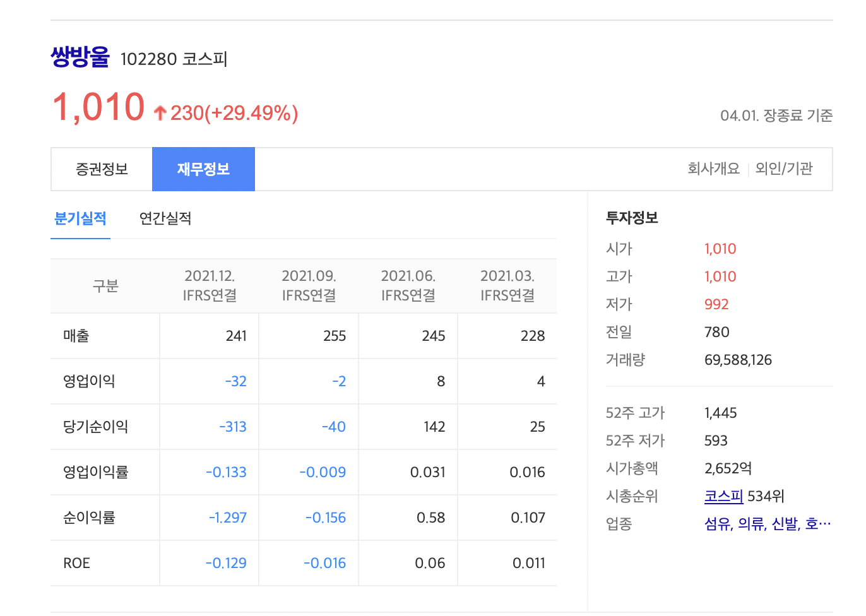866x616 pixels.
Task: Click the 당기순이익 value 142
Action: [434, 427]
